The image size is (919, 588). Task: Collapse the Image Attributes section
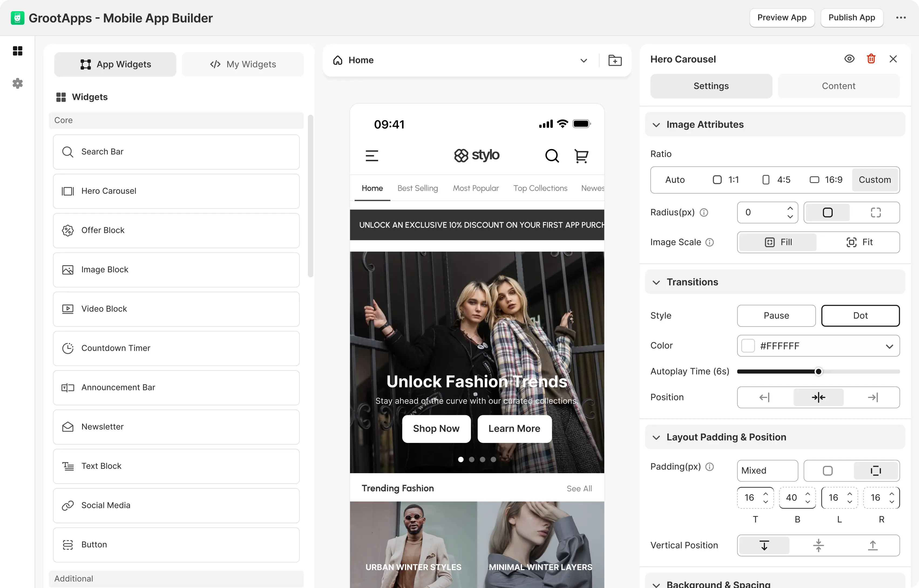click(x=656, y=125)
